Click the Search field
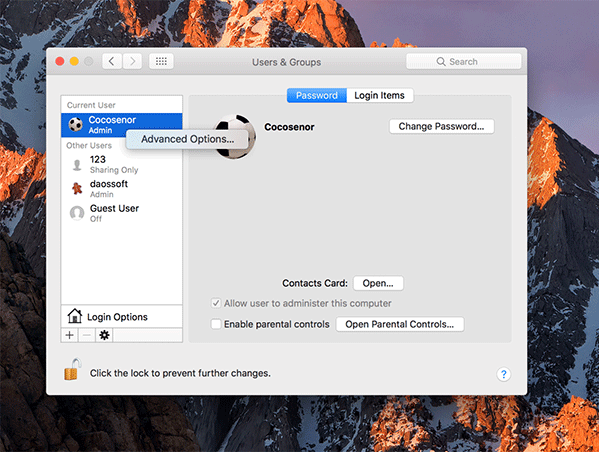This screenshot has width=599, height=452. coord(463,62)
